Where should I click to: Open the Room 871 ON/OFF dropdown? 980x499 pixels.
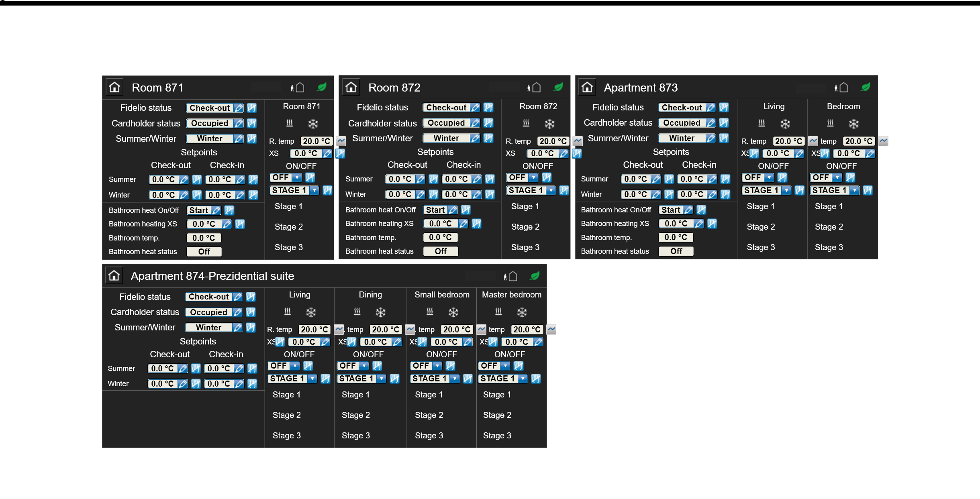tap(296, 177)
